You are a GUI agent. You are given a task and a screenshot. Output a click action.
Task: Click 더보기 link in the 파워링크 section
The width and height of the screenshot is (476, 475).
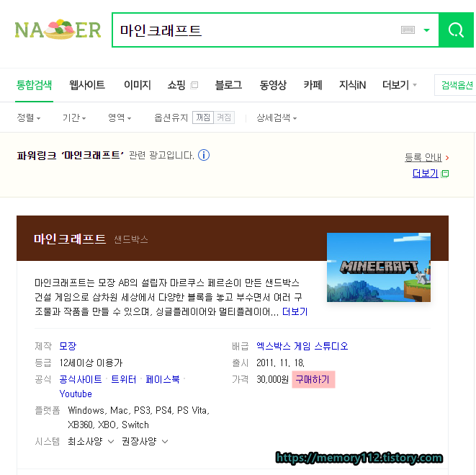pyautogui.click(x=426, y=173)
